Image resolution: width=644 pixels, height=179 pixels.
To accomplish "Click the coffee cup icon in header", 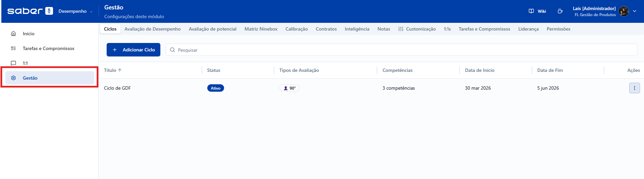I will point(560,11).
